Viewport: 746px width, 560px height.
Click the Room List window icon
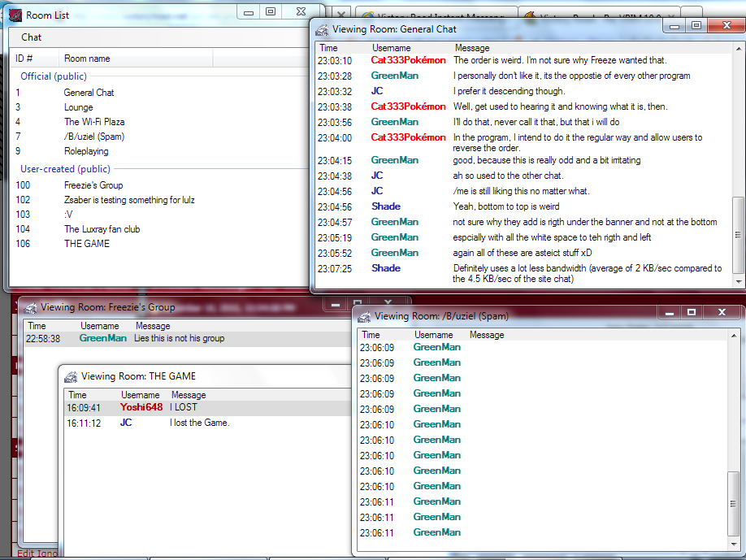coord(15,15)
